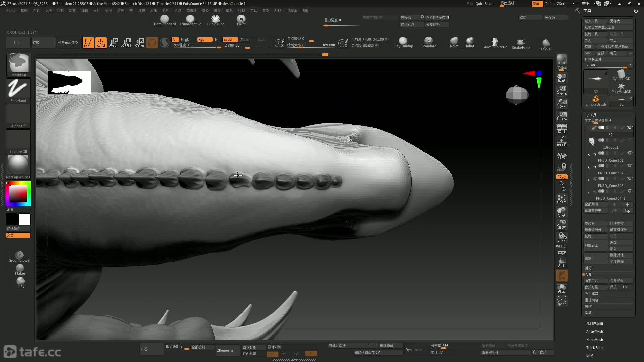Select the Standard brush

pos(429,42)
